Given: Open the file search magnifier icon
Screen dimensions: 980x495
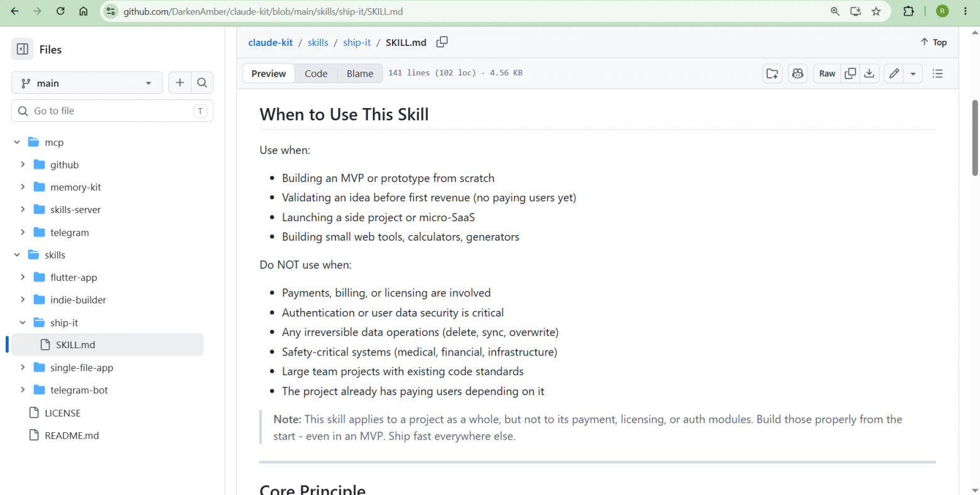Looking at the screenshot, I should pyautogui.click(x=202, y=83).
